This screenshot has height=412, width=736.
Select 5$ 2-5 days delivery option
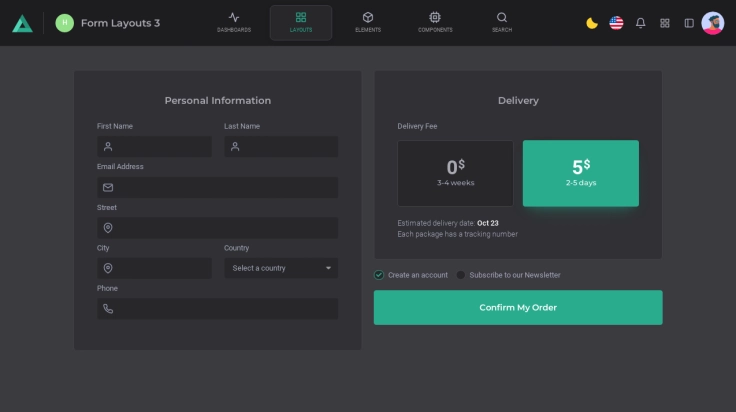(x=580, y=173)
